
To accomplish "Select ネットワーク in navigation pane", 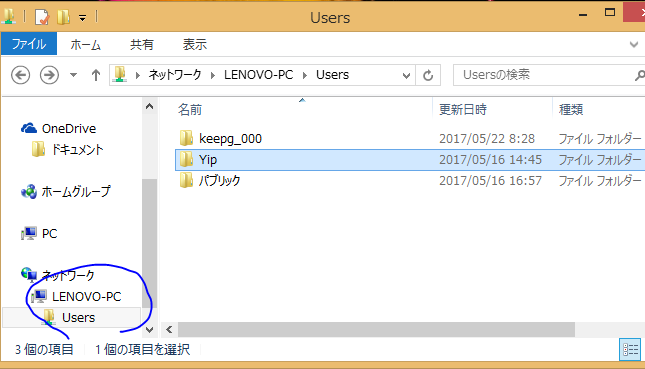I will click(x=68, y=275).
